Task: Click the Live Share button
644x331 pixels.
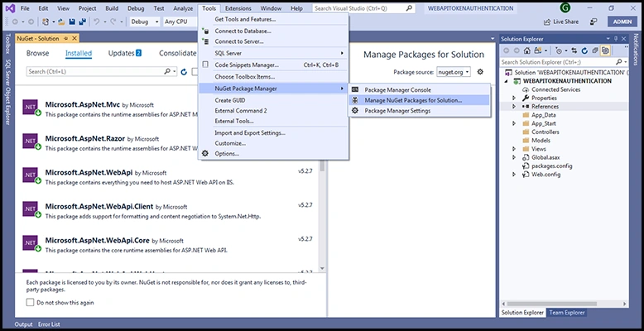Action: pos(561,22)
